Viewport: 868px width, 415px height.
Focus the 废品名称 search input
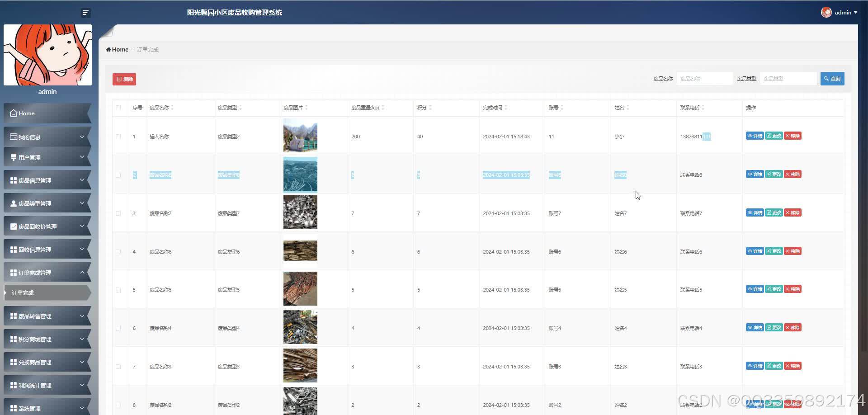coord(704,79)
